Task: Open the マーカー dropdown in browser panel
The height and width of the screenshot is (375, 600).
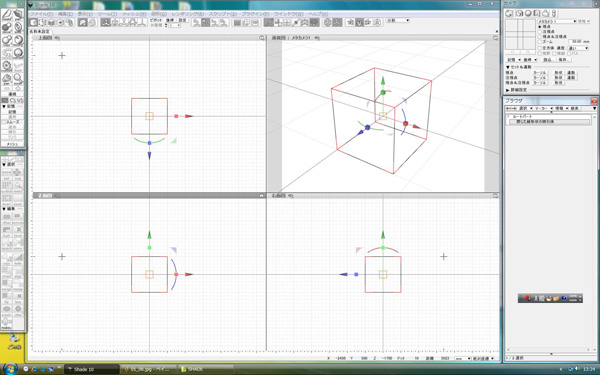Action: pos(543,109)
